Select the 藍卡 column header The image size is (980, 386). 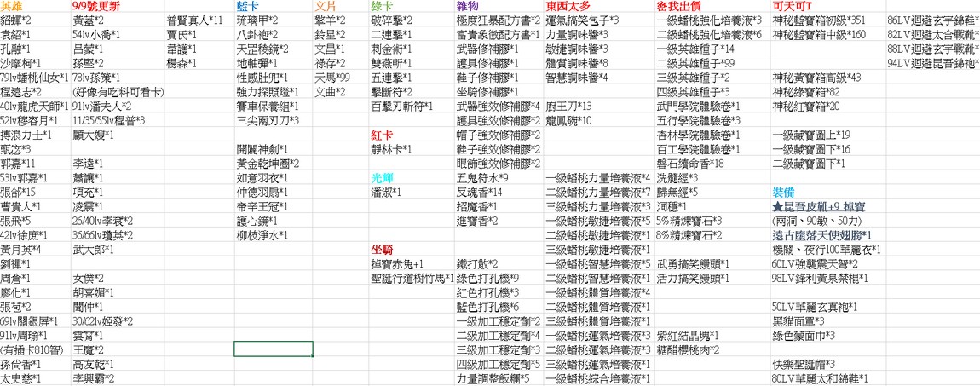tap(248, 6)
